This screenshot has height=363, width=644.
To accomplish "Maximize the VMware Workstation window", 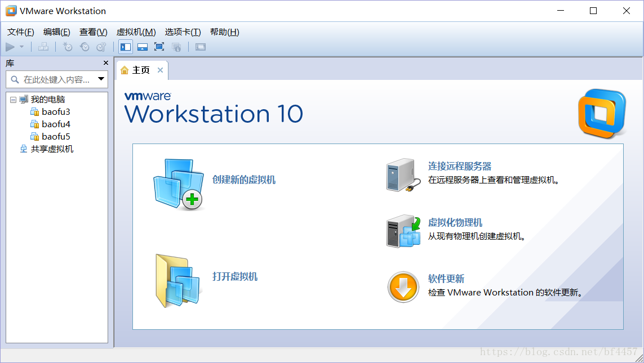I will [x=593, y=11].
